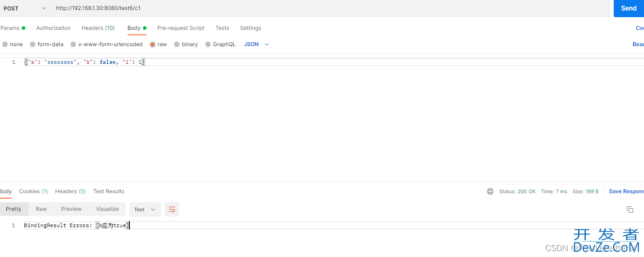Open the request Headers (10) tab
This screenshot has height=257, width=644.
98,28
